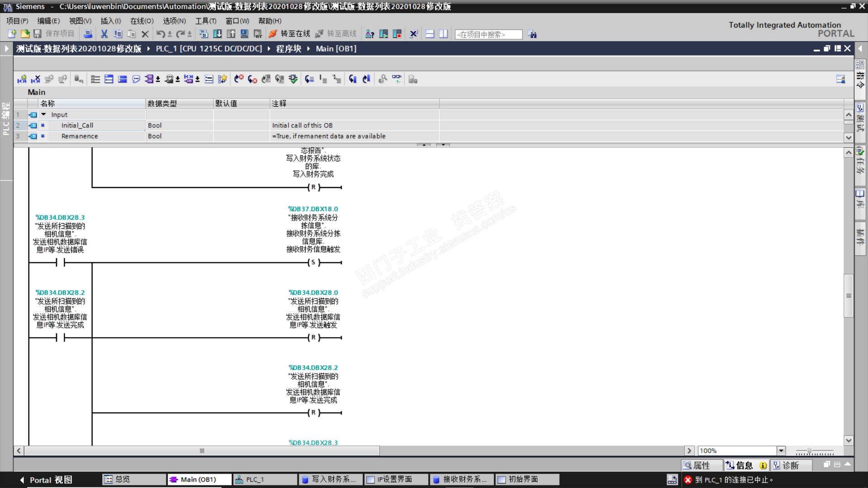The width and height of the screenshot is (868, 488).
Task: Click the Cut scissors icon
Action: [x=104, y=34]
